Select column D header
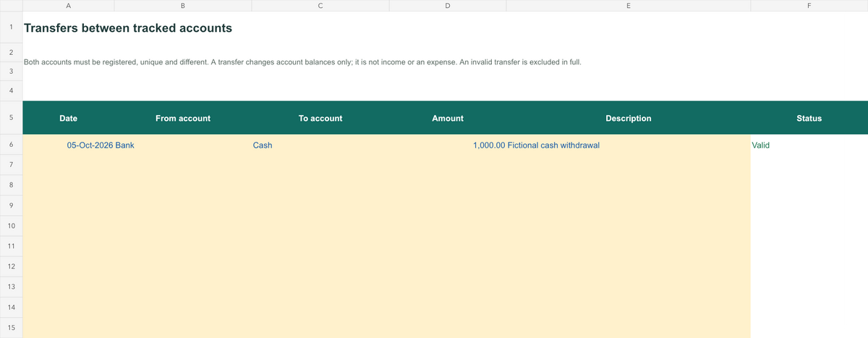This screenshot has width=868, height=338. pyautogui.click(x=448, y=6)
